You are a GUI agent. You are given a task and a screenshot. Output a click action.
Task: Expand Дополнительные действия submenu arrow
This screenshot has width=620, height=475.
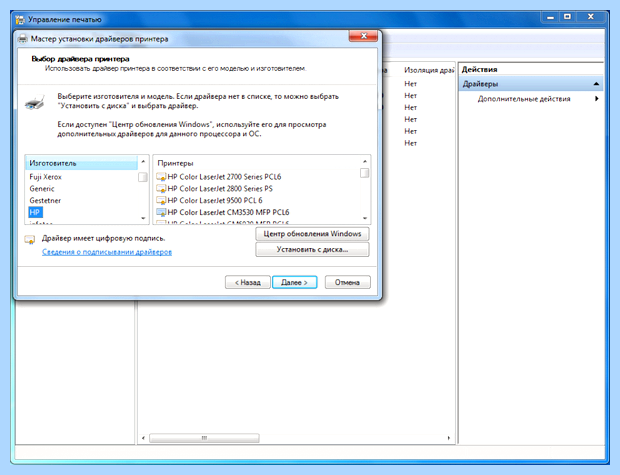click(597, 99)
